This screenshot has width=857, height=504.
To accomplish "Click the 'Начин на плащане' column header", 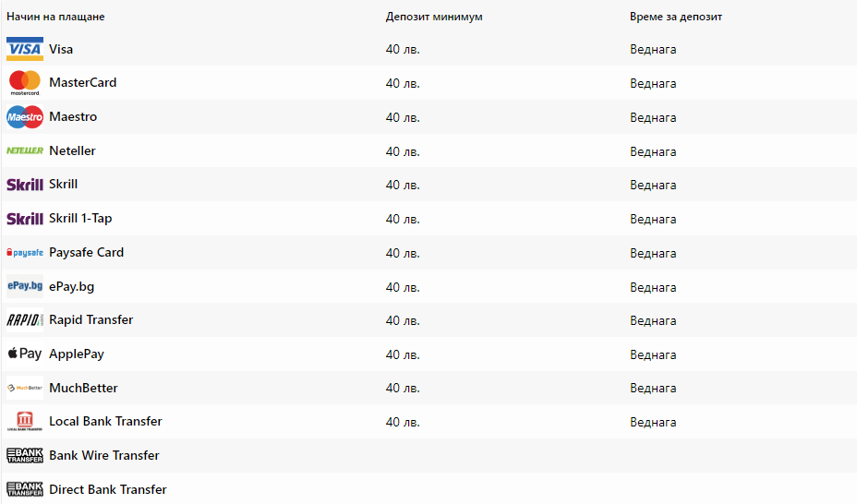I will [55, 18].
